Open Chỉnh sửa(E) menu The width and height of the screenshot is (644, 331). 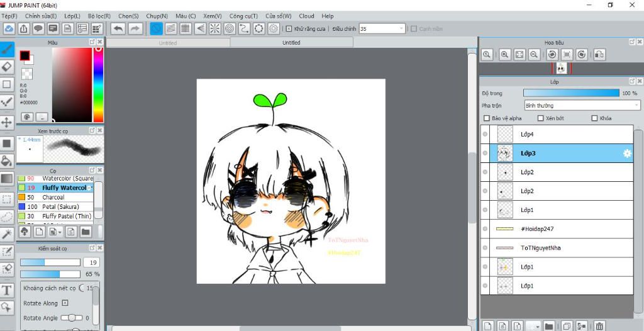pos(41,16)
